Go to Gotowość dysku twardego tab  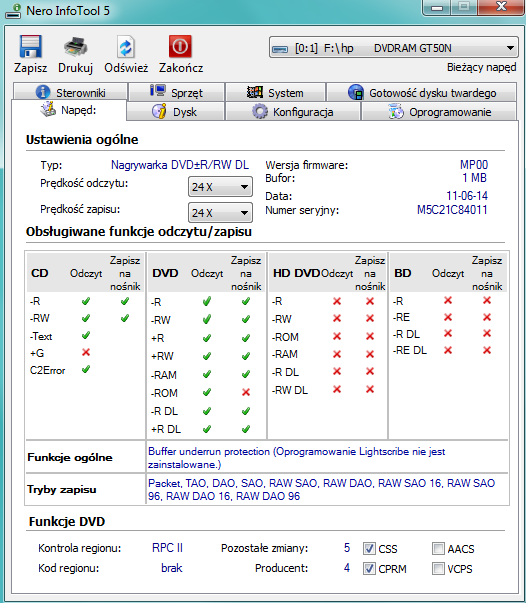coord(421,92)
